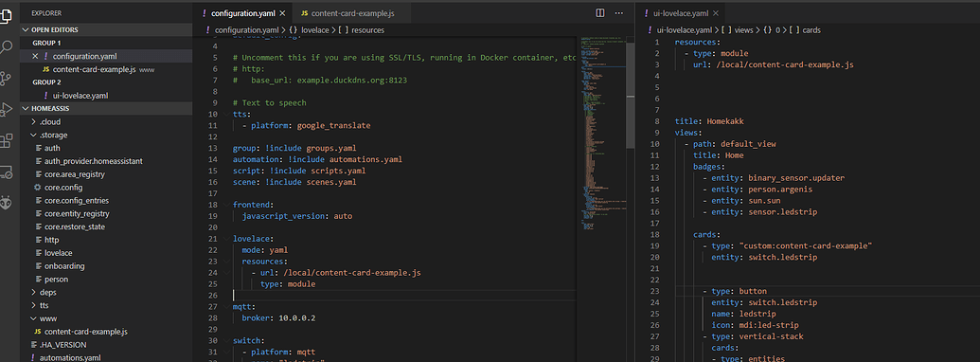Expand the .cloud folder
This screenshot has height=362, width=980.
pyautogui.click(x=50, y=122)
